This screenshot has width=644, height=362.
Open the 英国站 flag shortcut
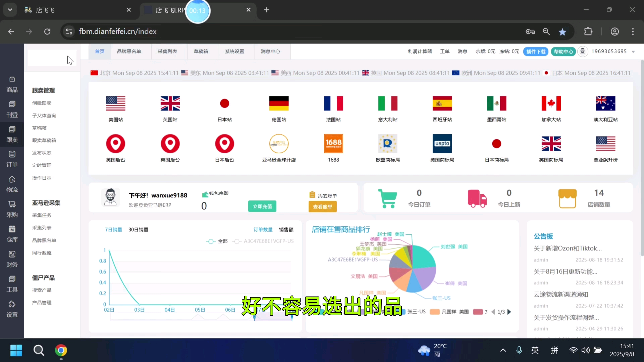point(170,103)
